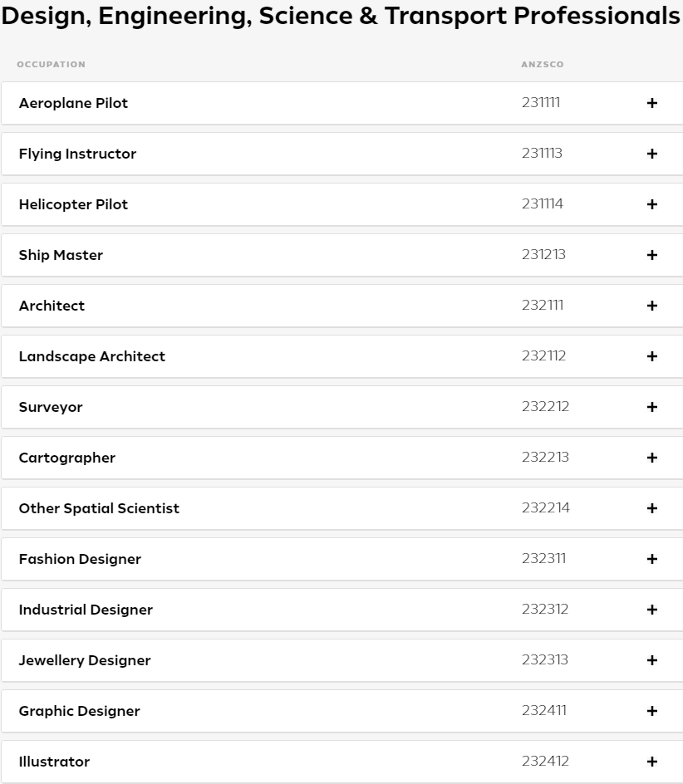This screenshot has height=784, width=683.
Task: Click ANZSCO code 232411
Action: (x=544, y=711)
